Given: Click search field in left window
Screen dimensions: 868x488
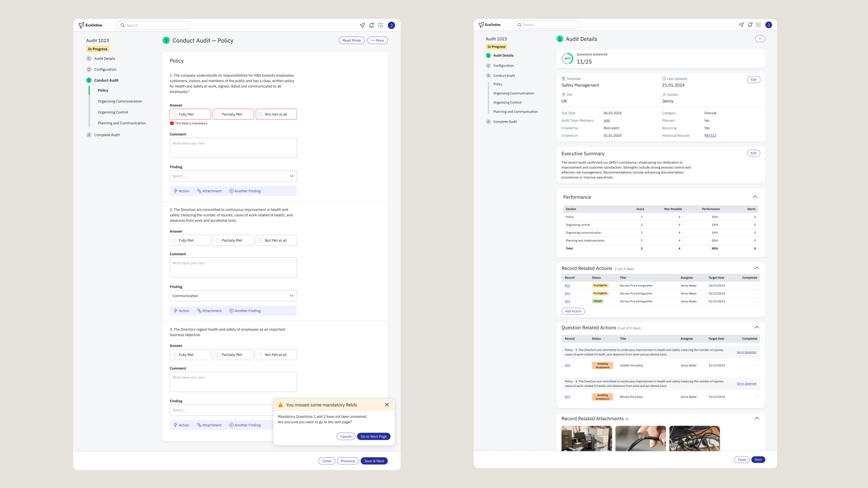Looking at the screenshot, I should (153, 25).
